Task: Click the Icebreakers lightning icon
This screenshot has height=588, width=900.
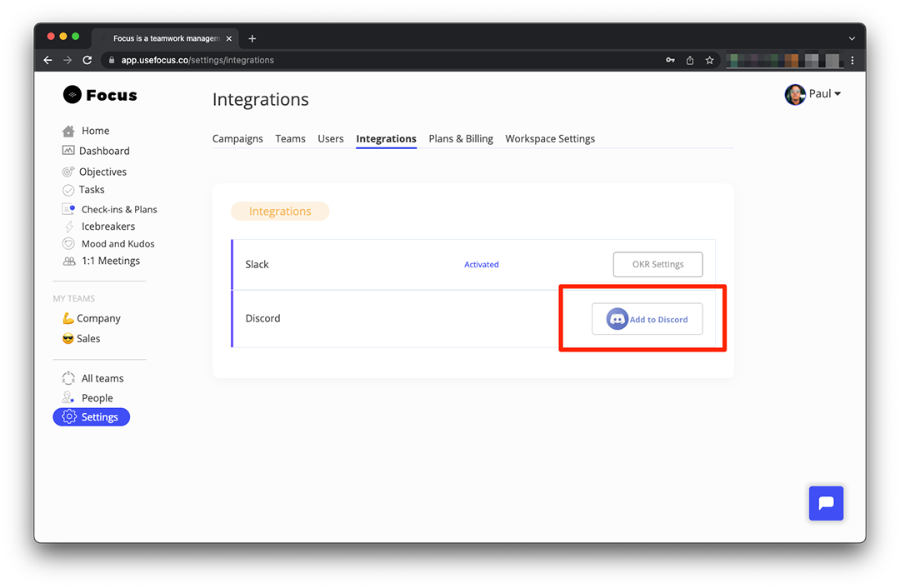Action: (69, 227)
